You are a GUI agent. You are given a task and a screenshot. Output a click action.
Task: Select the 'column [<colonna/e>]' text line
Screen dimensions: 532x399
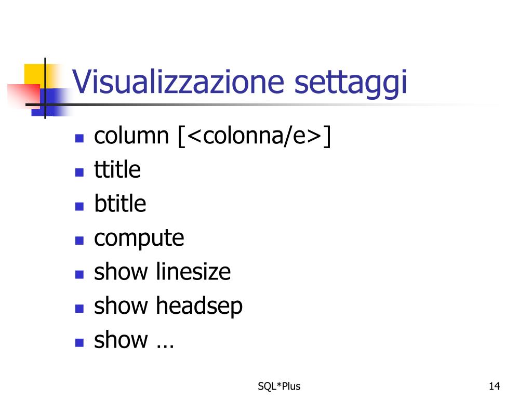click(212, 137)
